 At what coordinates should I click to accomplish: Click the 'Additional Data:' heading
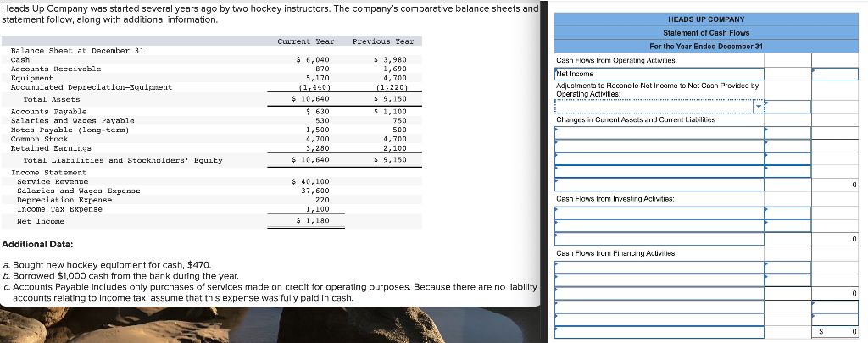click(38, 244)
